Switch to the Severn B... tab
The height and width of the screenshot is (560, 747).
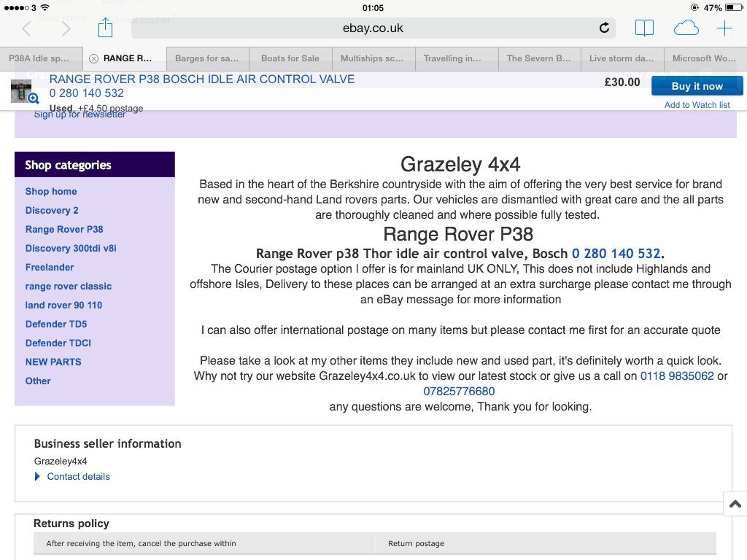click(539, 58)
